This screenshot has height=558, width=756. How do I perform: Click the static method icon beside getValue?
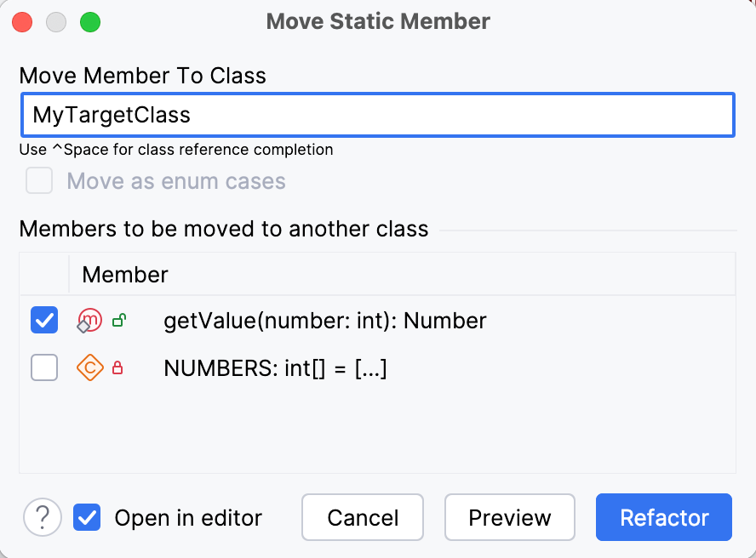coord(89,321)
